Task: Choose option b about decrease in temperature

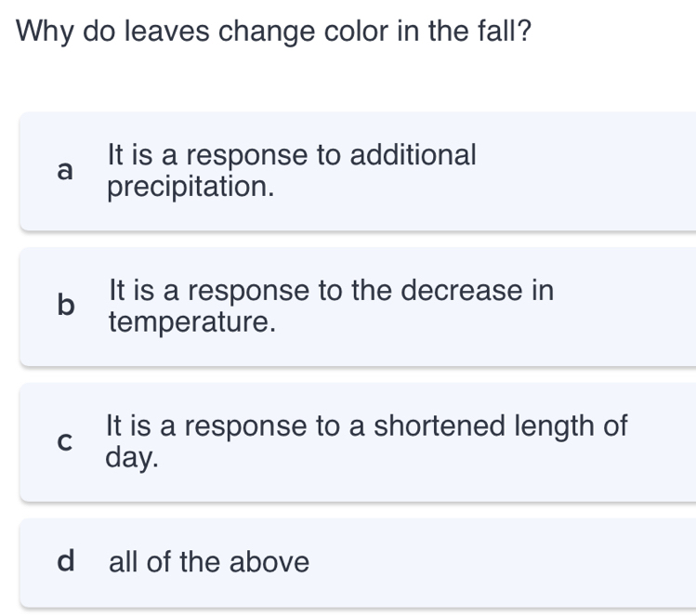Action: (x=358, y=307)
